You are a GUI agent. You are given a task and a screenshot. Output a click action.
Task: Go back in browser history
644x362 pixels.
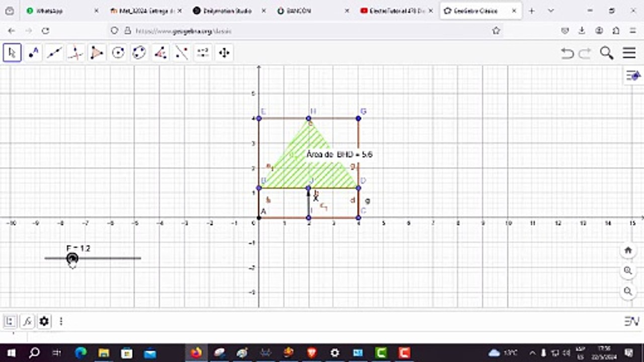click(x=12, y=31)
